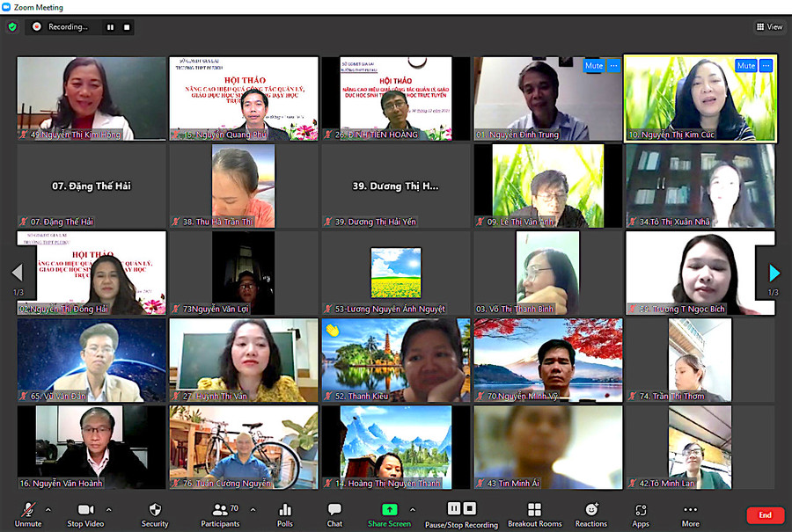Open the View layout menu
Image resolution: width=792 pixels, height=532 pixels.
pyautogui.click(x=768, y=26)
